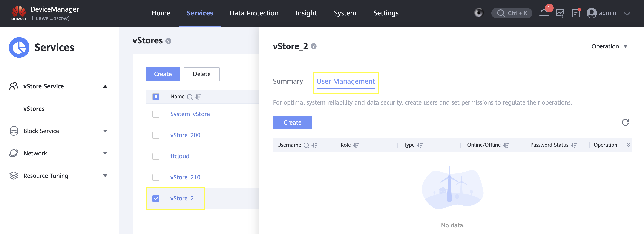644x234 pixels.
Task: Click the refresh icon above the user table
Action: tap(625, 122)
